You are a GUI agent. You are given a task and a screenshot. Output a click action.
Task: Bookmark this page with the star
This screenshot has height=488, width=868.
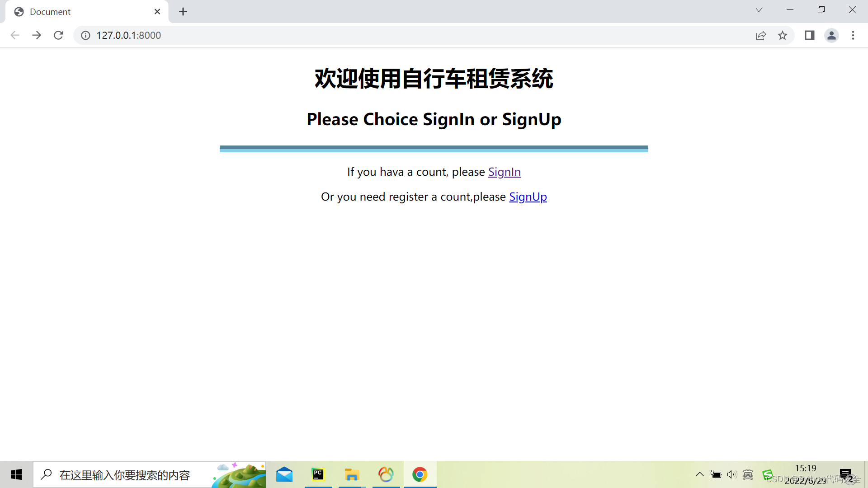[783, 35]
